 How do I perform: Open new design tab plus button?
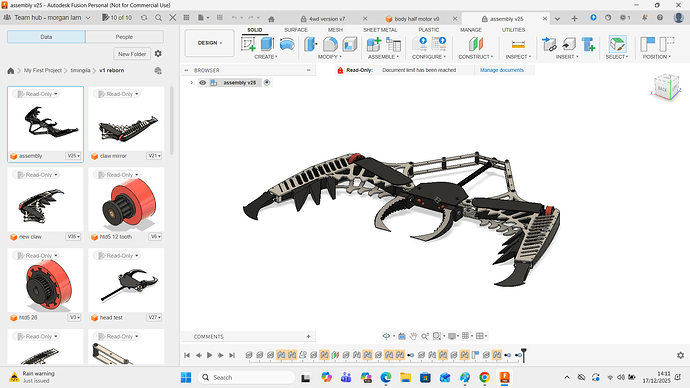click(x=574, y=18)
